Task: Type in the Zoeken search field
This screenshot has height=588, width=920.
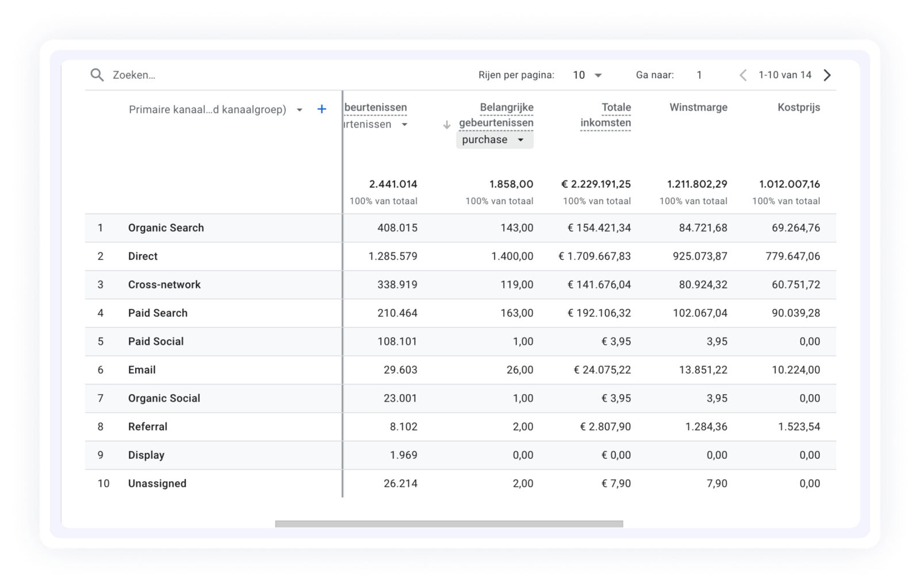Action: [230, 75]
